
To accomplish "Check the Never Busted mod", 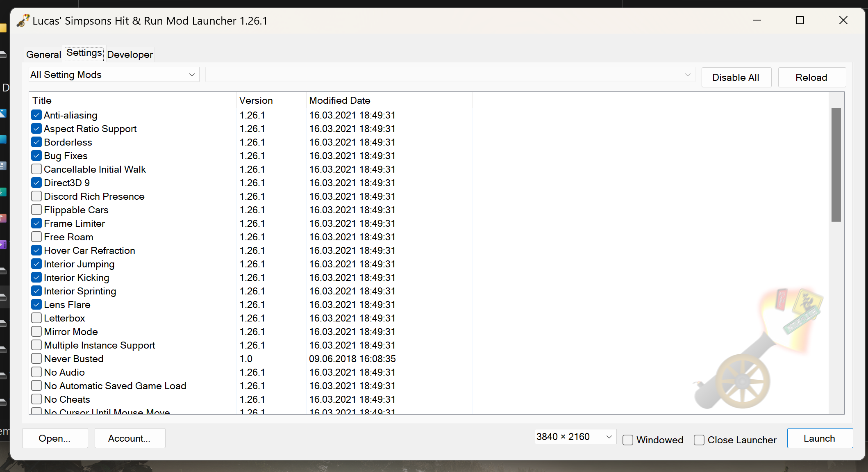I will click(x=36, y=359).
